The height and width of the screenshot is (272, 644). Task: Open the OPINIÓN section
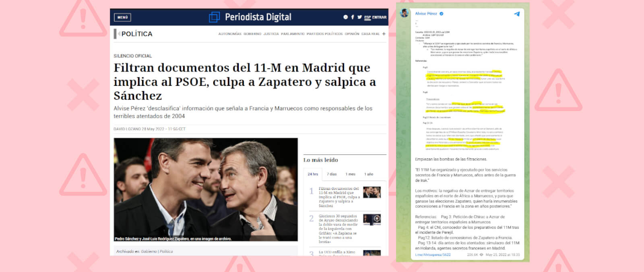(352, 34)
